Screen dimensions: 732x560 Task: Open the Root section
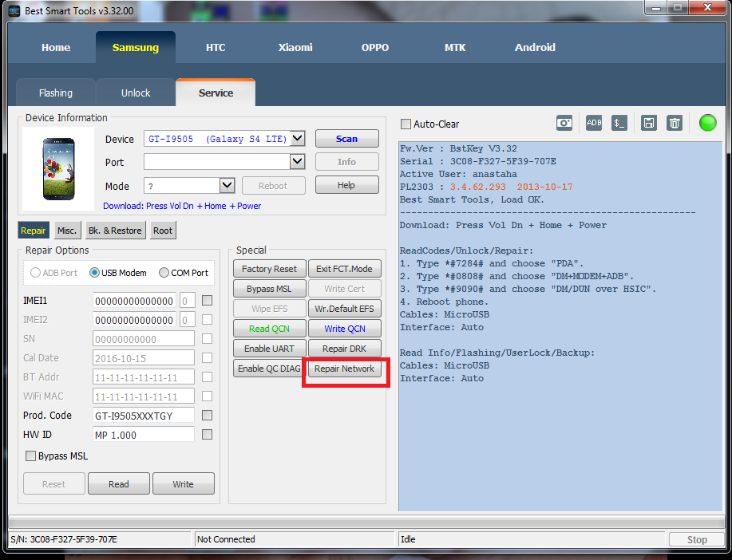(163, 231)
